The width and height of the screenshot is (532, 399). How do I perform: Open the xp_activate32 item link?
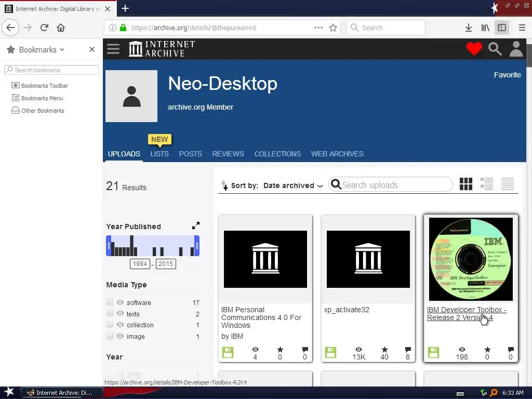(x=347, y=310)
